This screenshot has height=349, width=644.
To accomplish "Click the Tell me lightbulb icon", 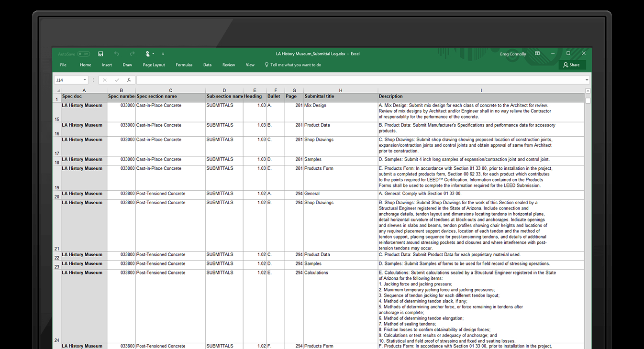I will point(266,65).
